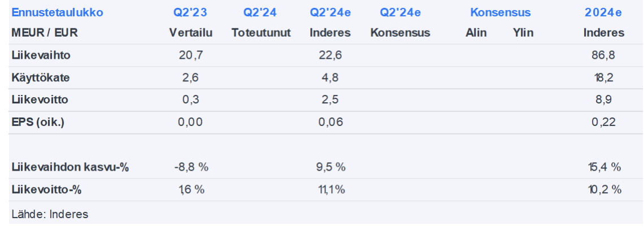
Task: Click the Lähde: Inderes source note
Action: (x=50, y=214)
